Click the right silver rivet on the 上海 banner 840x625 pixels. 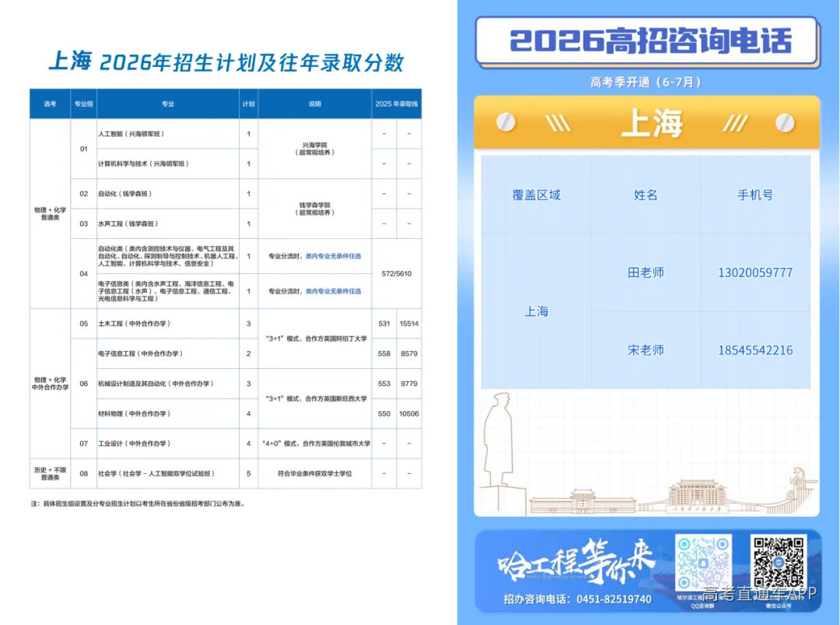coord(785,123)
